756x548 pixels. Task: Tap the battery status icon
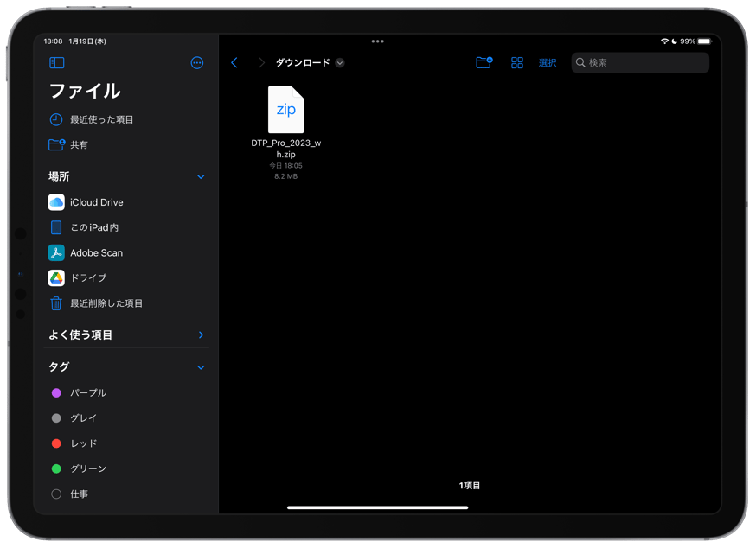coord(704,41)
